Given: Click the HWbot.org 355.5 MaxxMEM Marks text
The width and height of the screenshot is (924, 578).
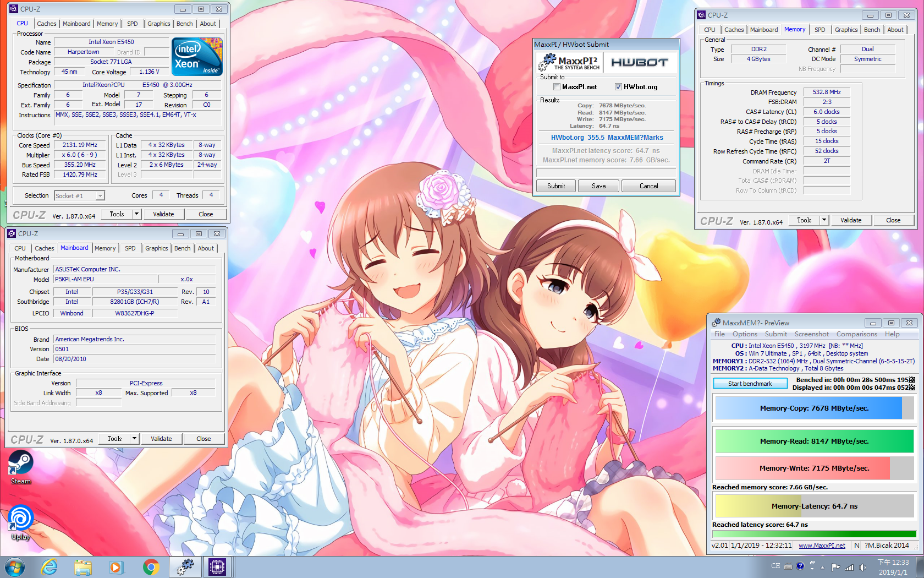Looking at the screenshot, I should (607, 138).
